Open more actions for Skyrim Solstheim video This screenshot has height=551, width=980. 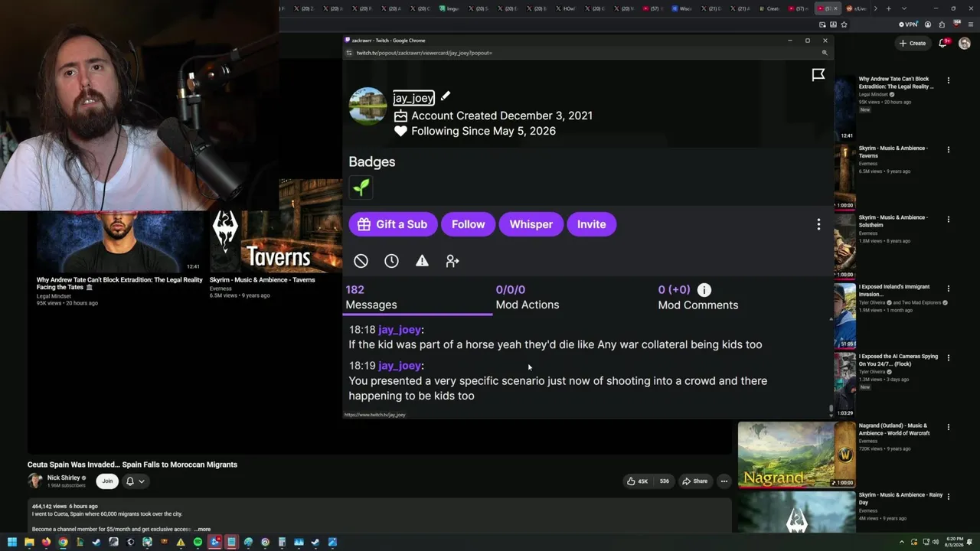(949, 219)
